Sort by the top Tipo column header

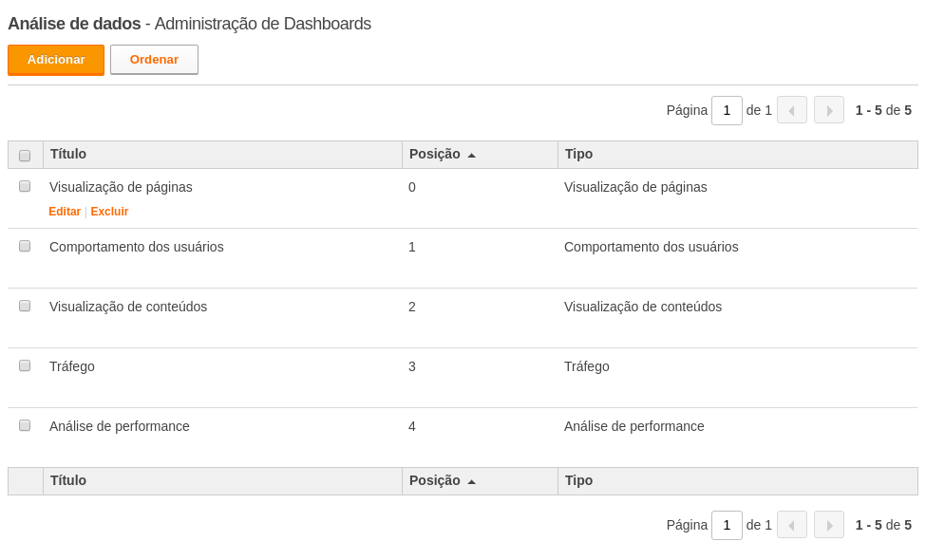(578, 154)
